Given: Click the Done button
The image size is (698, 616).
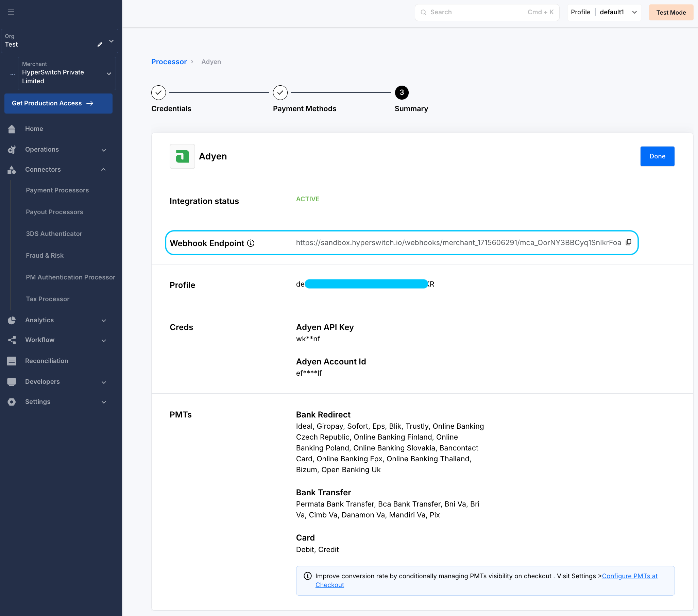Looking at the screenshot, I should [x=657, y=156].
